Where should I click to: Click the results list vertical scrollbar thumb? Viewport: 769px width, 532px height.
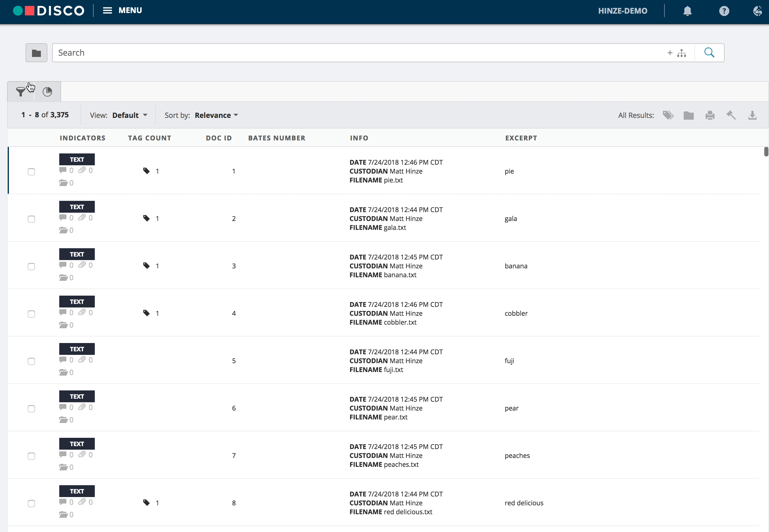[x=766, y=151]
